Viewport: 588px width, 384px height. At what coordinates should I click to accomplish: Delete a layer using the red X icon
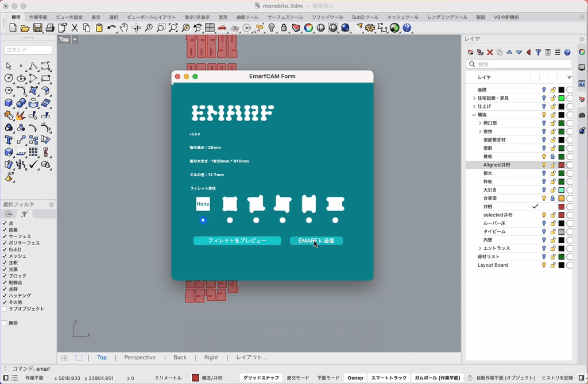coord(489,52)
